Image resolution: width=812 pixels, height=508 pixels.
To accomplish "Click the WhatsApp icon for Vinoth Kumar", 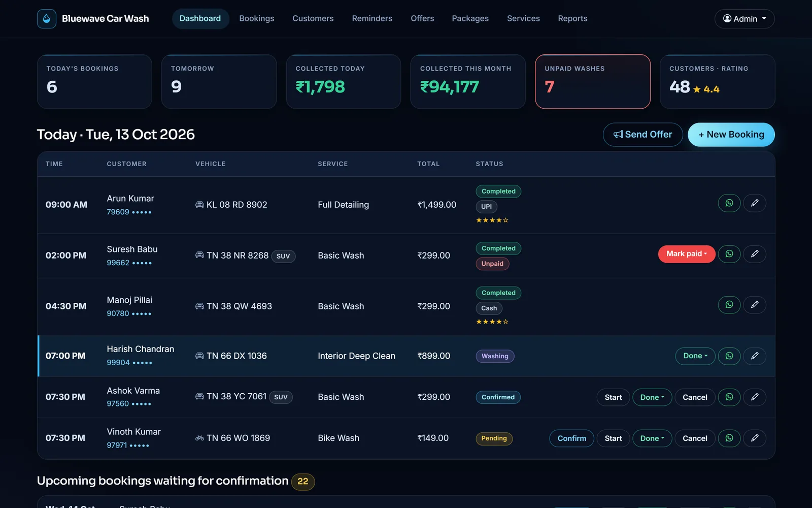I will (729, 438).
